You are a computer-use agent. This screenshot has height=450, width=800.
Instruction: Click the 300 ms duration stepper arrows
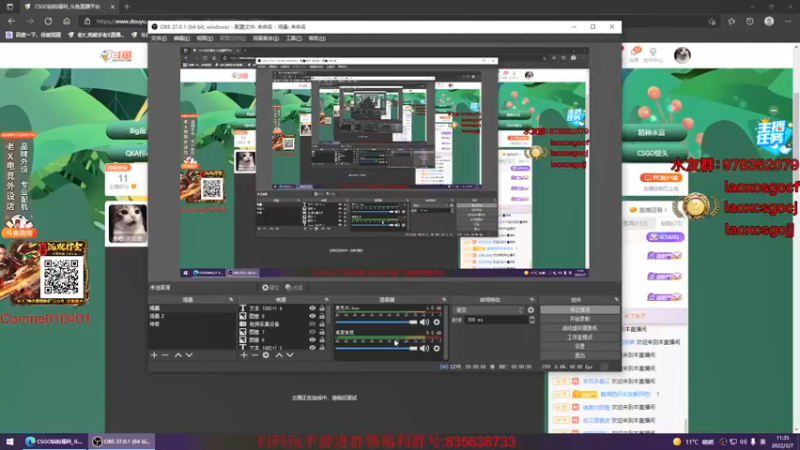(532, 320)
